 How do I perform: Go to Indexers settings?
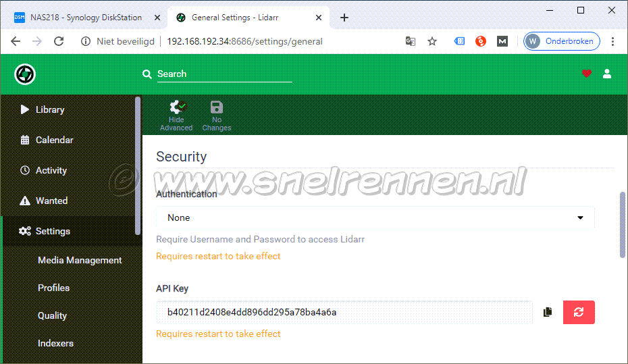(55, 343)
